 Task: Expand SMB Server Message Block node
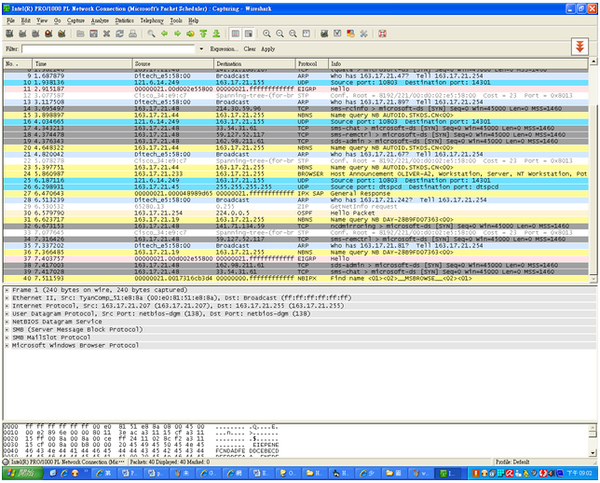click(x=7, y=330)
